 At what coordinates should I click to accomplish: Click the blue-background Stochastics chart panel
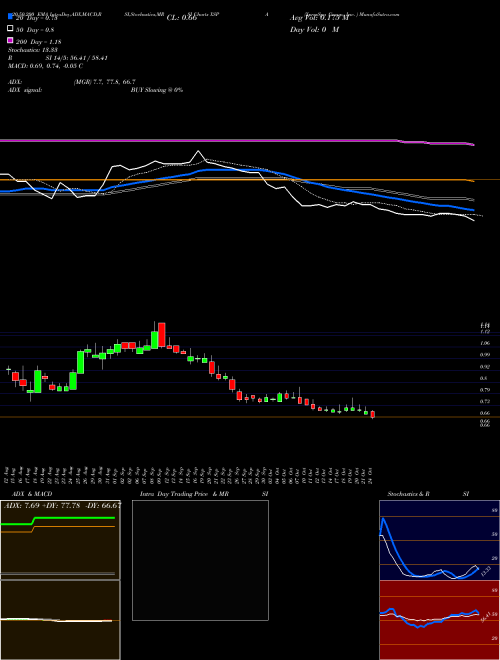pos(439,540)
